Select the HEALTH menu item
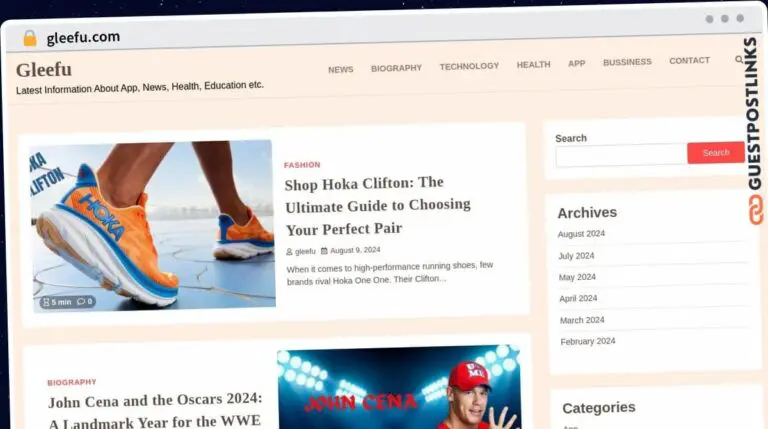768x429 pixels. point(533,65)
